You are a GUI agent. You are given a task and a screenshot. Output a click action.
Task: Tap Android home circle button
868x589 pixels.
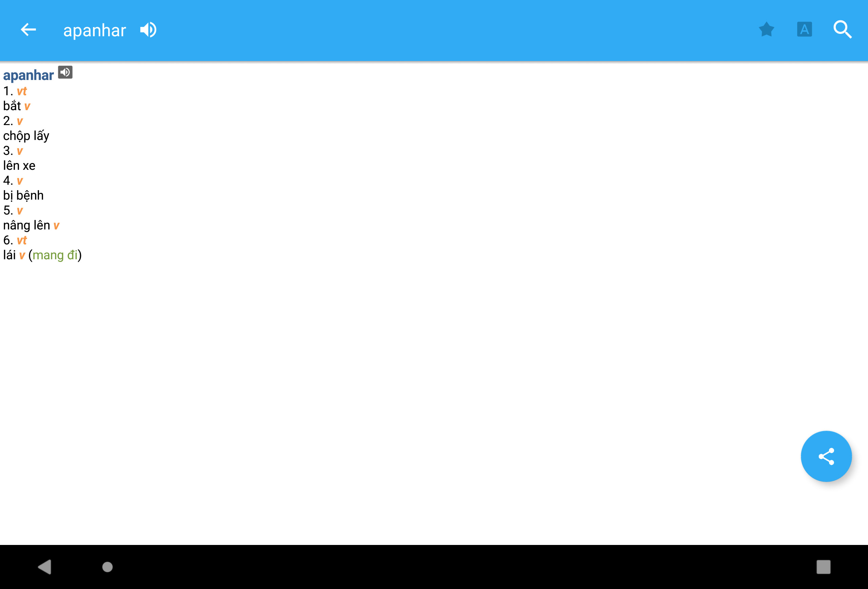point(107,567)
